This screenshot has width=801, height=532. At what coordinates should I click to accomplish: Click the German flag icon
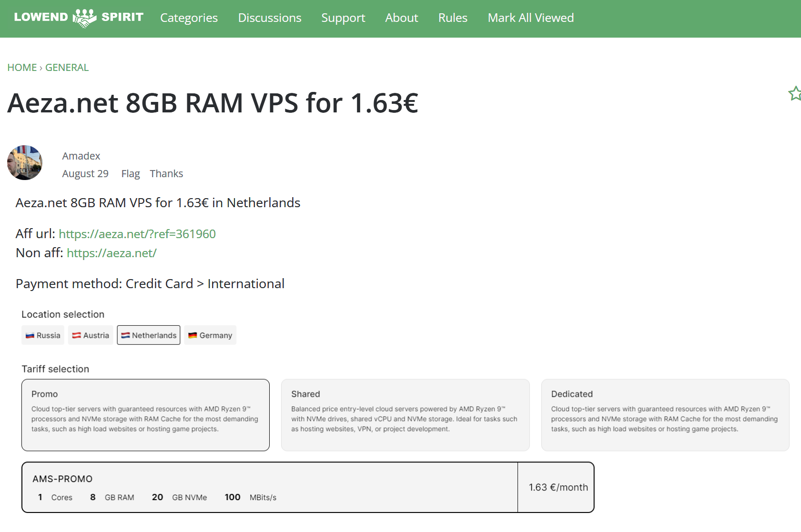(x=193, y=335)
